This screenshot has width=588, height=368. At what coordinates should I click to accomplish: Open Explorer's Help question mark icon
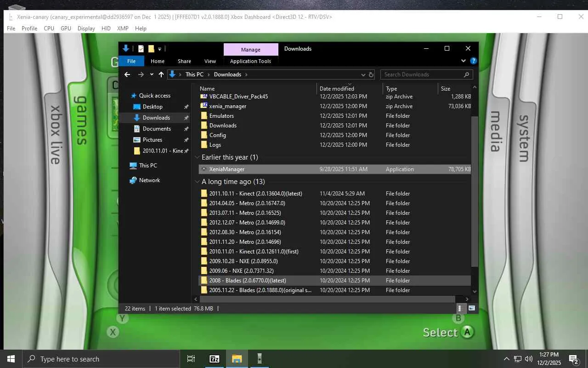click(x=474, y=61)
